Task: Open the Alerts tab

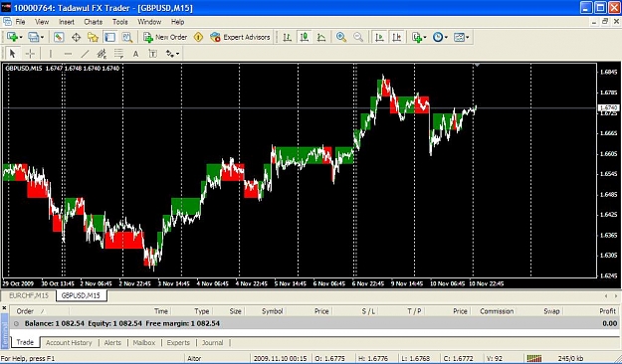Action: [x=112, y=342]
